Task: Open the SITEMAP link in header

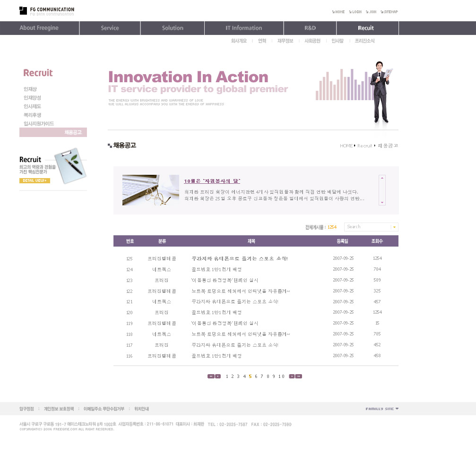Action: [389, 12]
